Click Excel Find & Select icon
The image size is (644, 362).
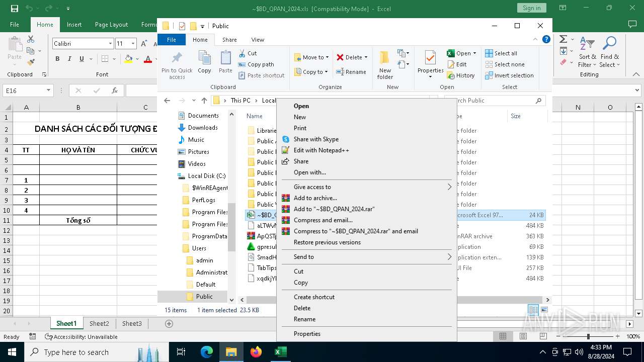pos(609,44)
